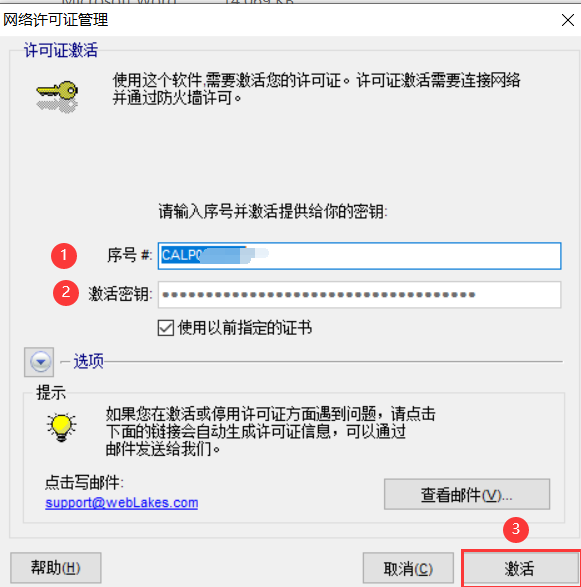This screenshot has height=587, width=581.
Task: Expand the 选项 section arrow button
Action: [x=39, y=362]
